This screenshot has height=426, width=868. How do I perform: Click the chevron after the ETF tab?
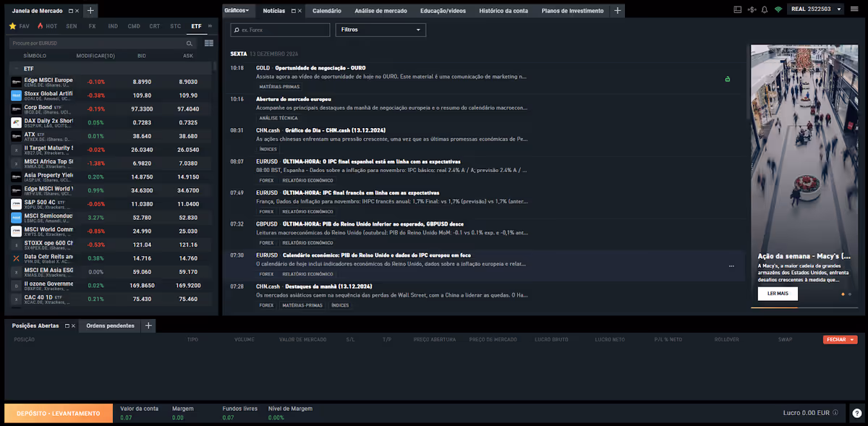click(x=210, y=25)
